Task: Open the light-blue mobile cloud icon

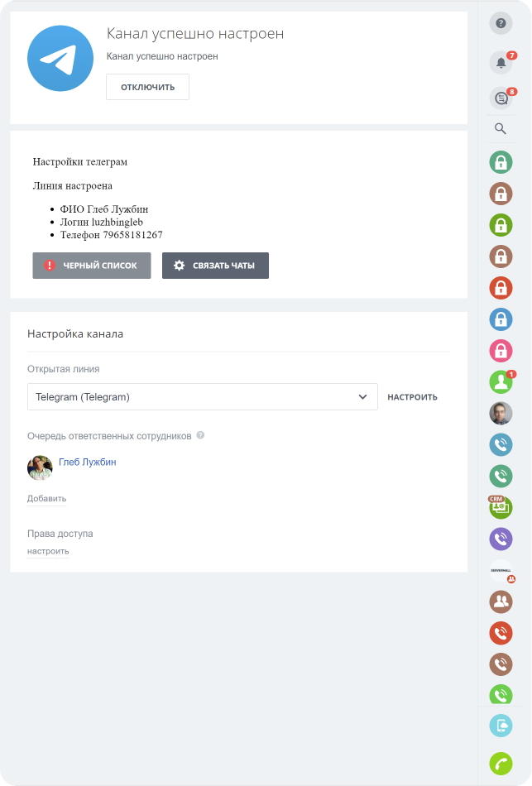Action: (x=501, y=725)
